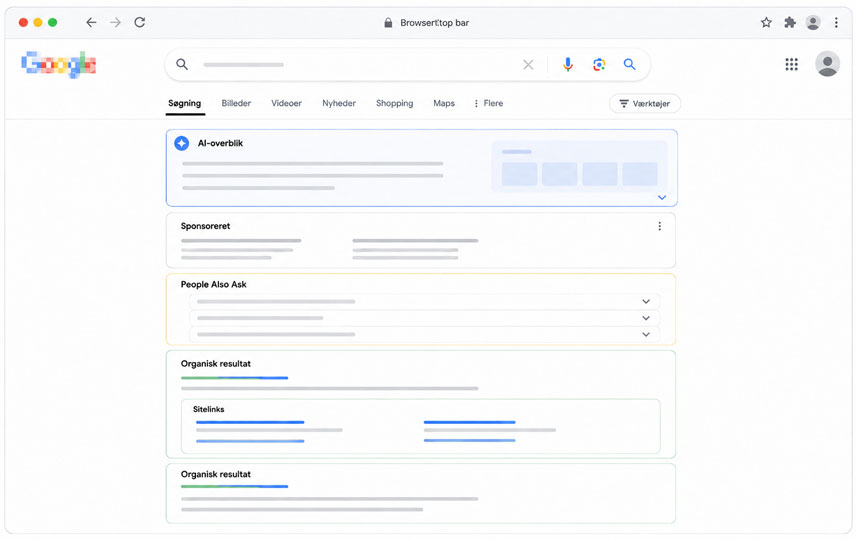Switch to the Billeder tab
Viewport: 856px width, 540px height.
tap(236, 103)
